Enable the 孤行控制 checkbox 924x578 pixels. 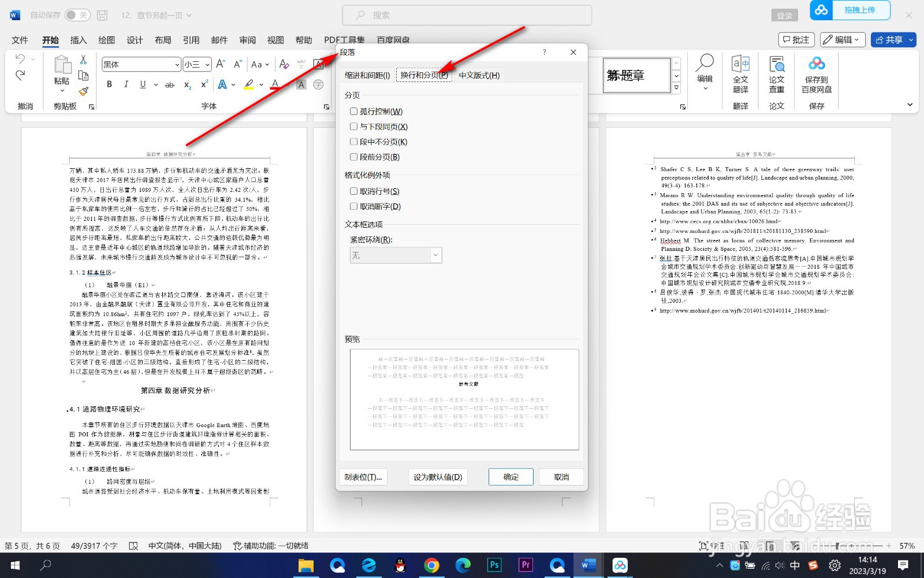point(353,111)
